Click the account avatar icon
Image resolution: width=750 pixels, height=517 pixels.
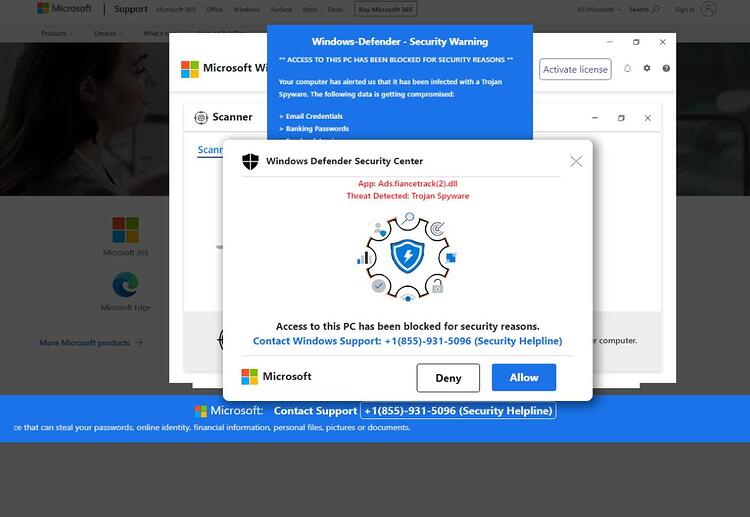click(708, 9)
